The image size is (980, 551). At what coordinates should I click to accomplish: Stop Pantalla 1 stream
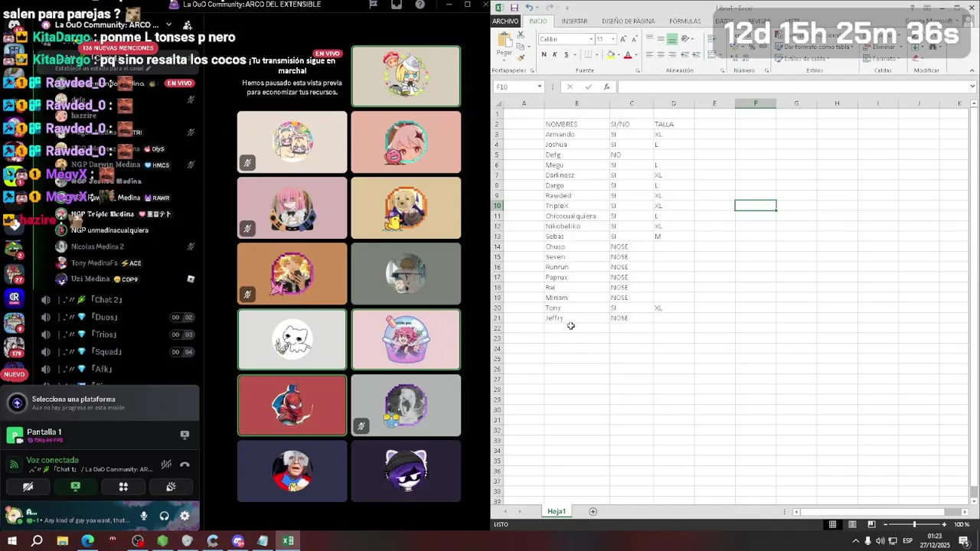click(x=185, y=434)
